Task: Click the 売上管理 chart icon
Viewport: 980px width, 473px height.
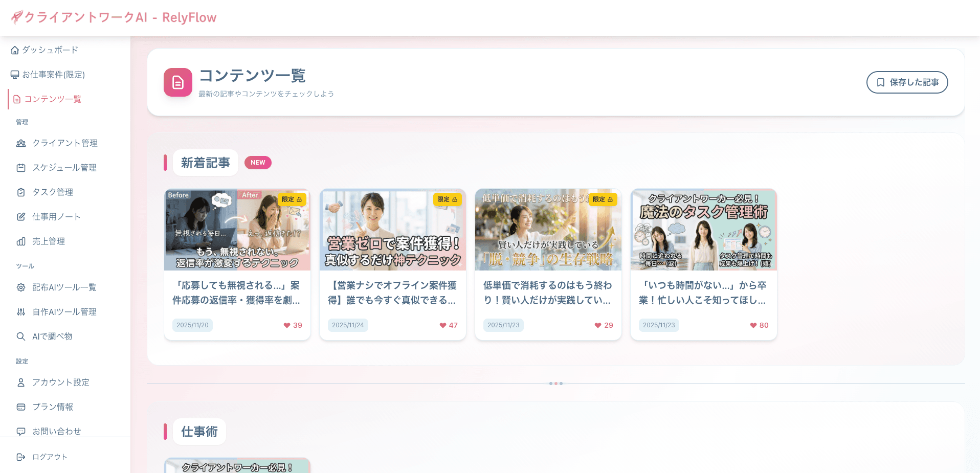Action: [x=20, y=241]
